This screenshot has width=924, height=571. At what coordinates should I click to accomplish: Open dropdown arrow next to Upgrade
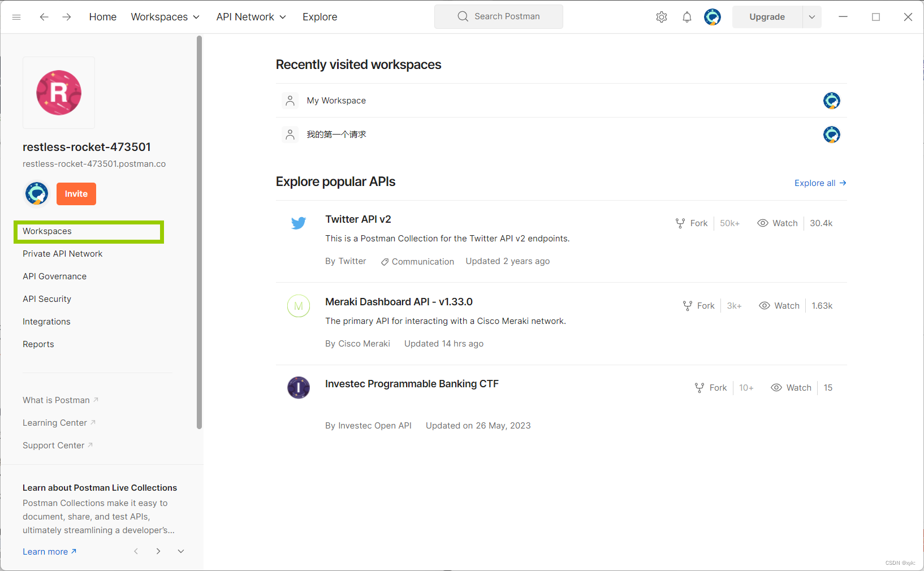tap(812, 17)
